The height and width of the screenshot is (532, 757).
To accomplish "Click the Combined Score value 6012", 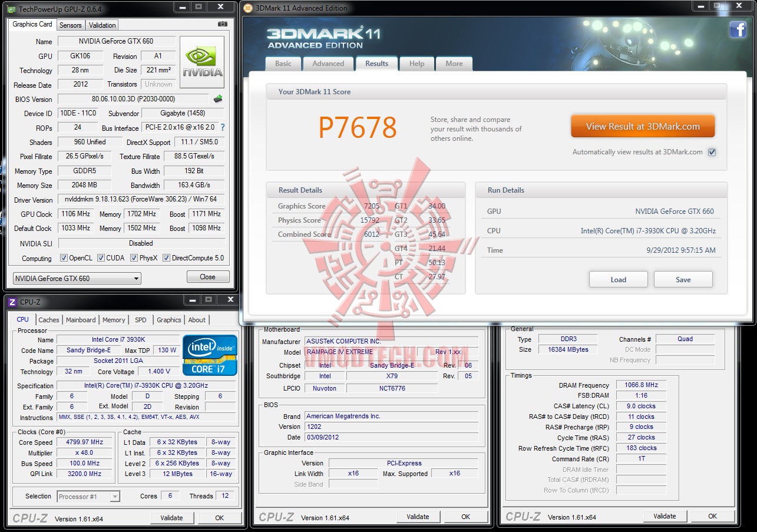I will (372, 234).
